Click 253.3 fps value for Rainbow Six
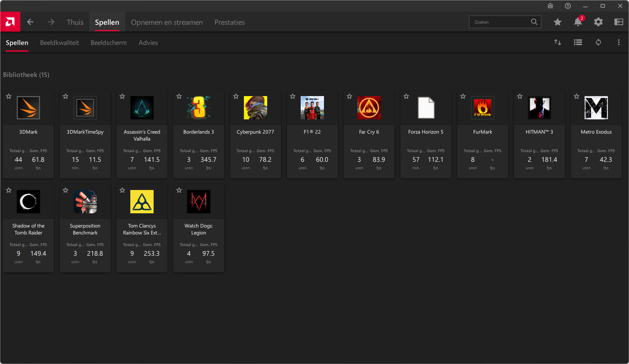629x364 pixels. tap(152, 253)
